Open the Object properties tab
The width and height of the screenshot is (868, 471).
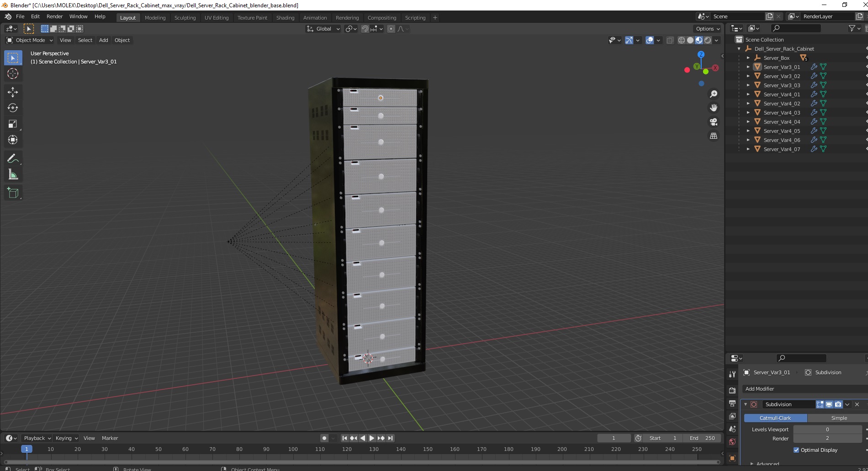click(732, 458)
